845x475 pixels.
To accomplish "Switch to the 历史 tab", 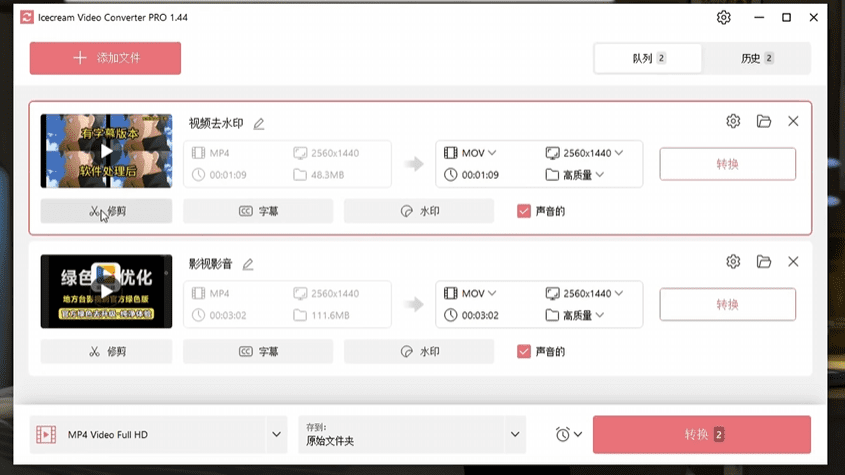I will click(756, 59).
